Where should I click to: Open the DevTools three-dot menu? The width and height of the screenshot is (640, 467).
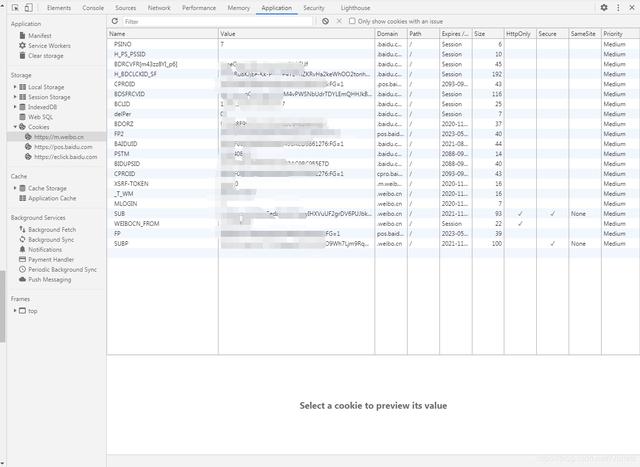click(616, 7)
